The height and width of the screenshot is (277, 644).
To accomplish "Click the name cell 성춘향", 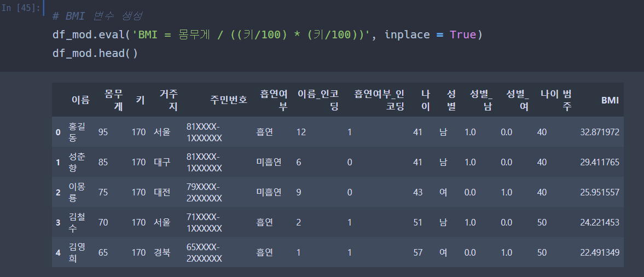I will 77,162.
